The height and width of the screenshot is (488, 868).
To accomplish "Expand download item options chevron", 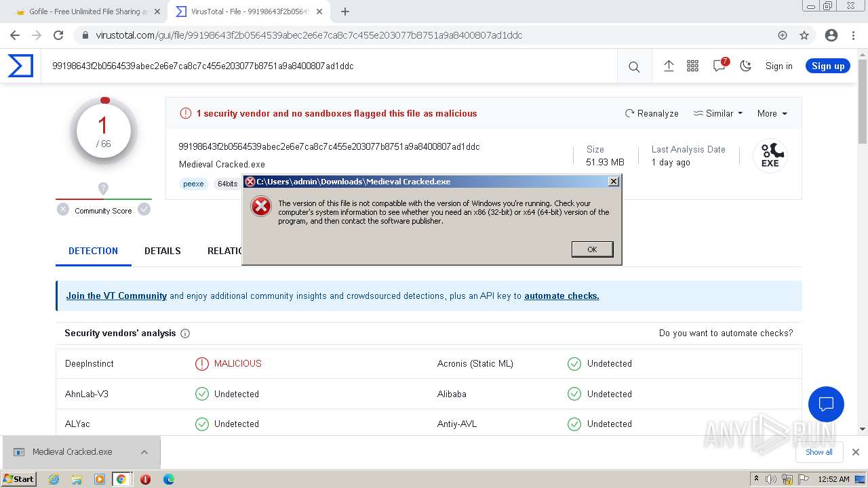I will coord(144,452).
